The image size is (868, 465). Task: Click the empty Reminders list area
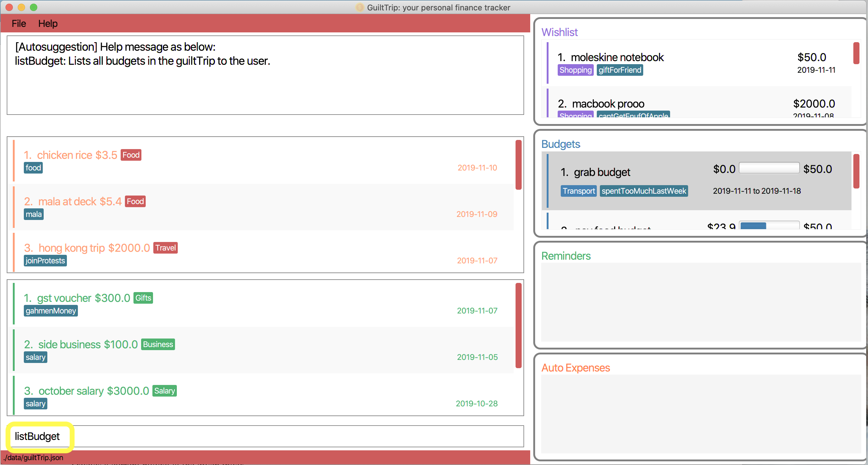coord(701,302)
